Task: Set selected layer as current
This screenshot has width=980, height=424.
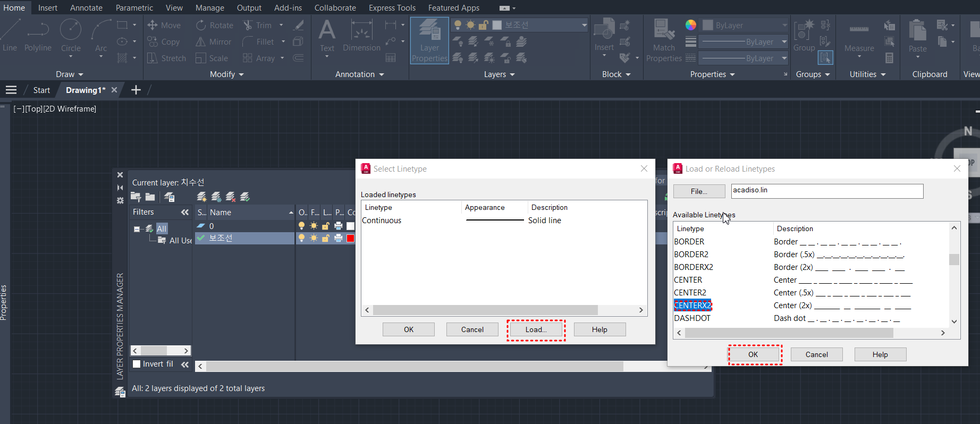Action: (x=244, y=197)
